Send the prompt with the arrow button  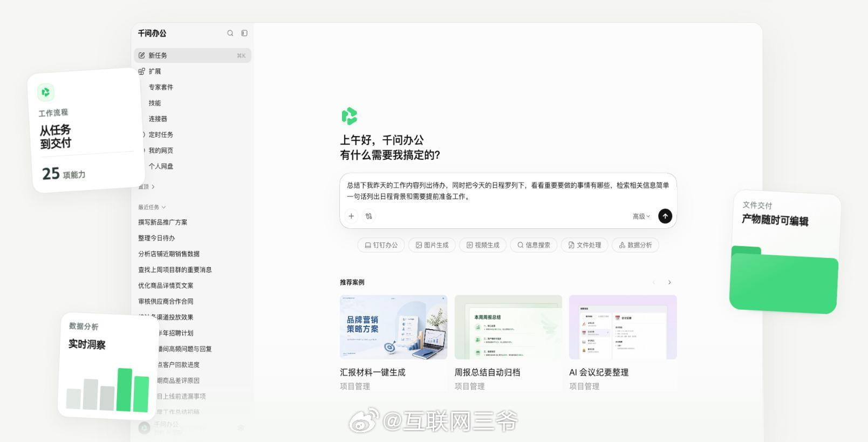coord(665,216)
